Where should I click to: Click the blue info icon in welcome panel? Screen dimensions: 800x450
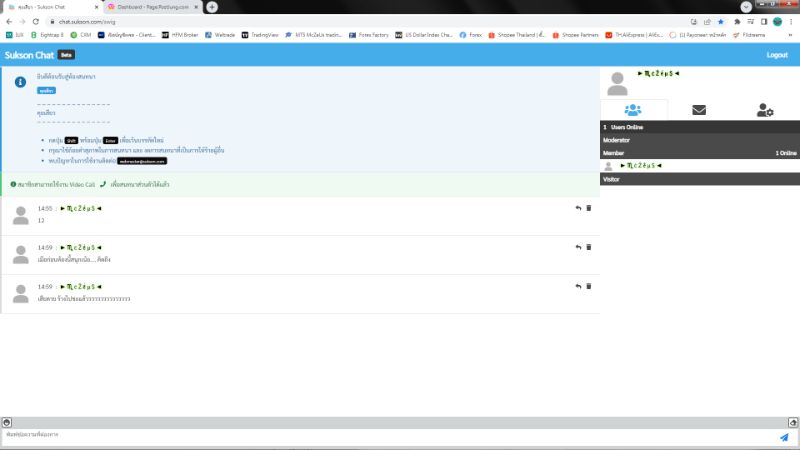20,82
